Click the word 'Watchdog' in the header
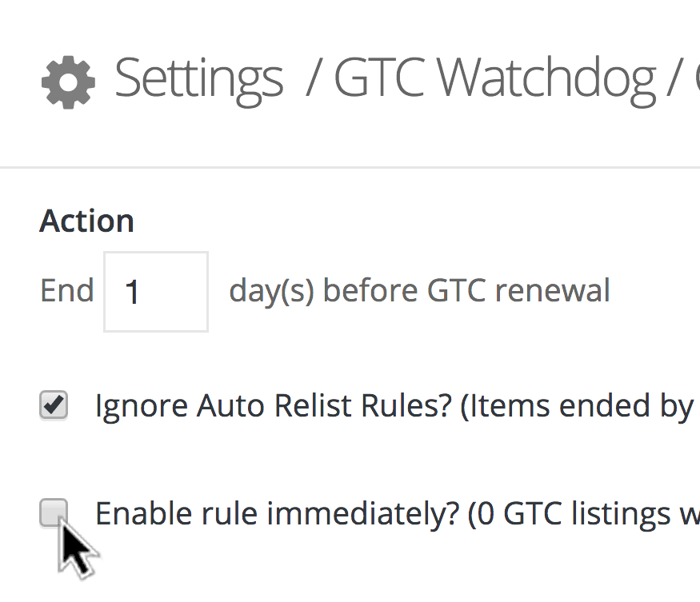 pyautogui.click(x=546, y=78)
